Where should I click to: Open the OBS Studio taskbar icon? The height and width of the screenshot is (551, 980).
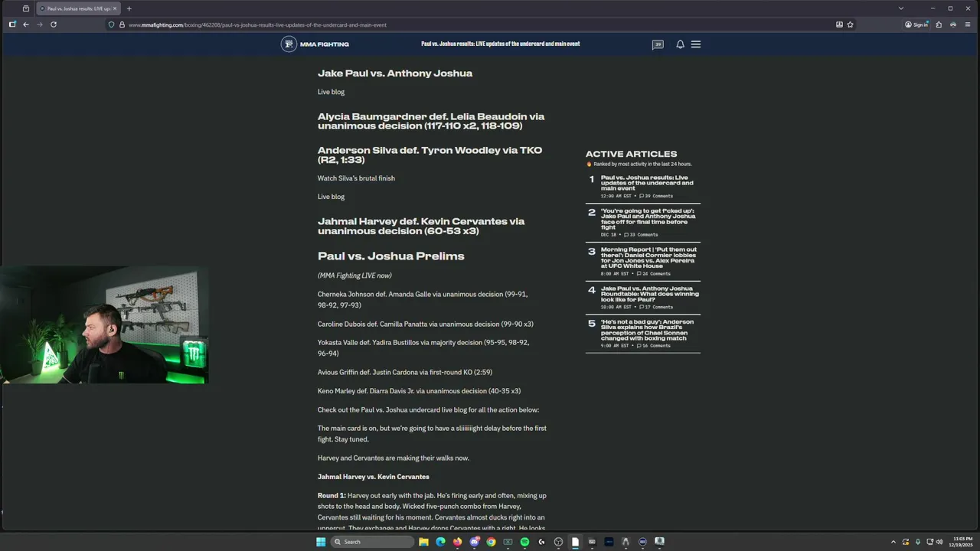coord(558,542)
